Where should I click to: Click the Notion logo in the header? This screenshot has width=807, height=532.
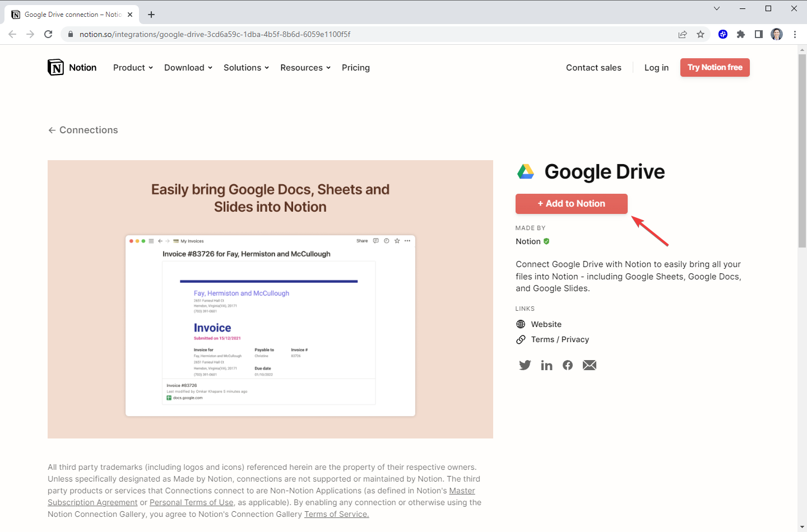72,67
